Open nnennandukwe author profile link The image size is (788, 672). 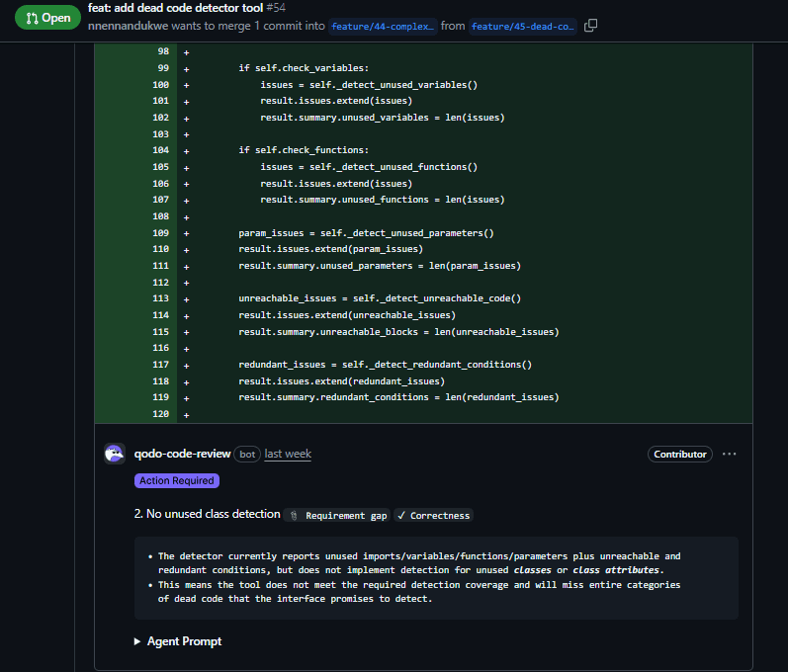(x=128, y=26)
